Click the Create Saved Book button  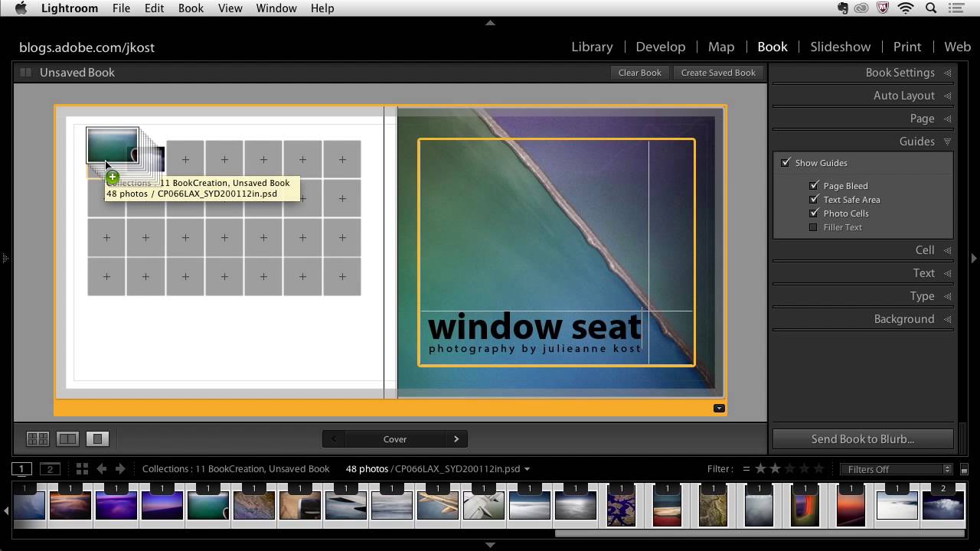pos(718,73)
